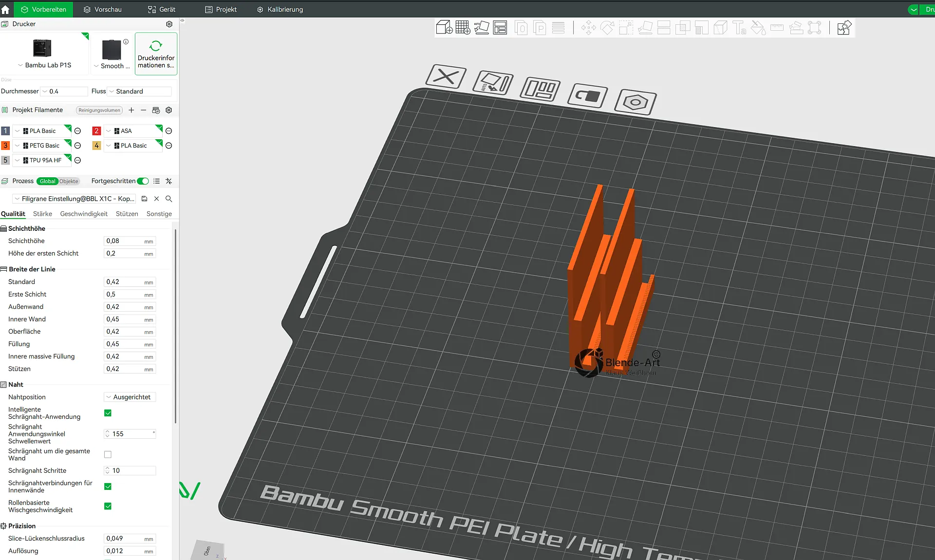Switch to the Kalibrierung tab

[280, 9]
